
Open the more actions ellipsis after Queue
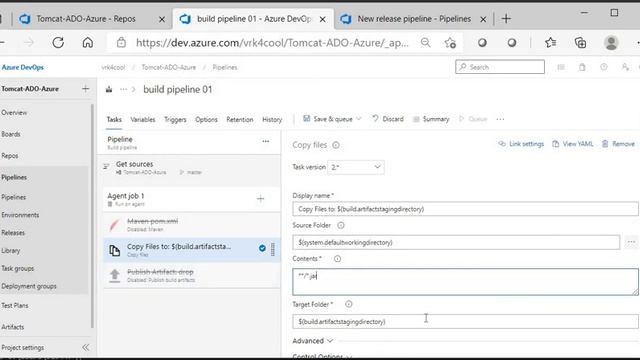(500, 119)
